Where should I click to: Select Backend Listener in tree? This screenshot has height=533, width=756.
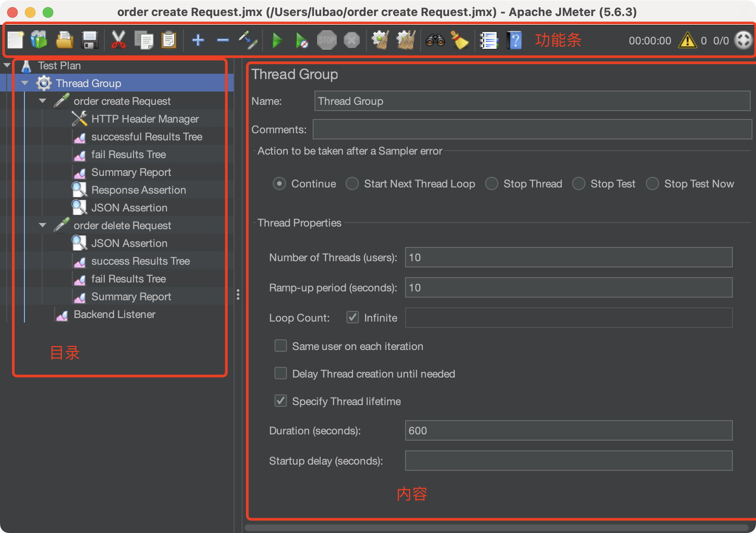point(114,314)
